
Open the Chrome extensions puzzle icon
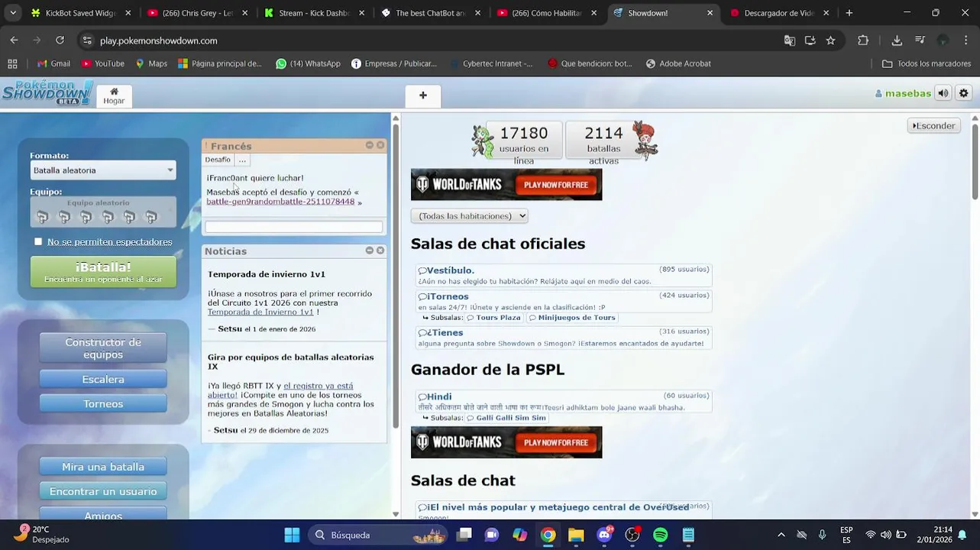click(x=863, y=40)
